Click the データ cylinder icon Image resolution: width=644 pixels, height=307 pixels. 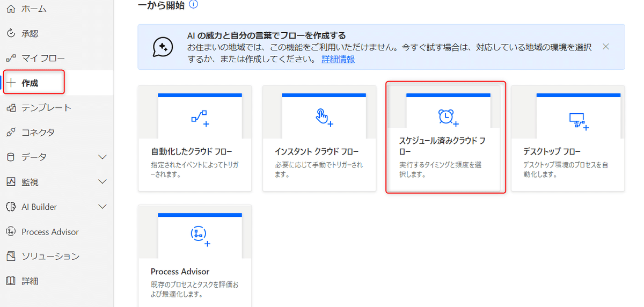click(x=11, y=157)
